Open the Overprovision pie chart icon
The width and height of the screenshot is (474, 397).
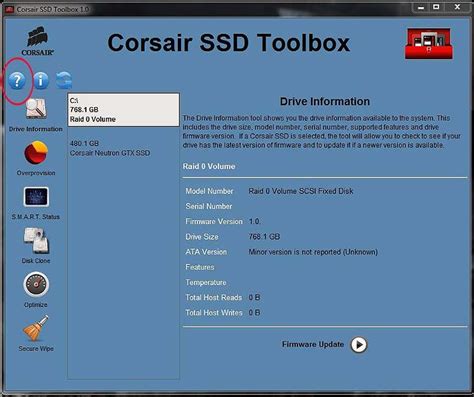(x=36, y=153)
